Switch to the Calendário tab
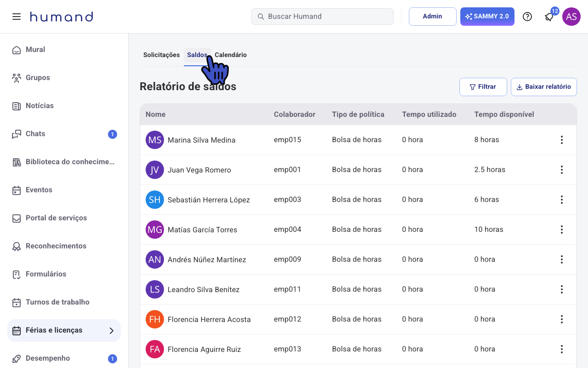 click(x=231, y=55)
